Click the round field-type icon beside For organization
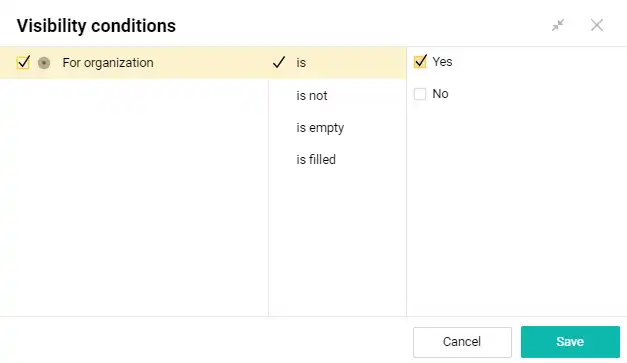Image resolution: width=627 pixels, height=363 pixels. click(44, 63)
